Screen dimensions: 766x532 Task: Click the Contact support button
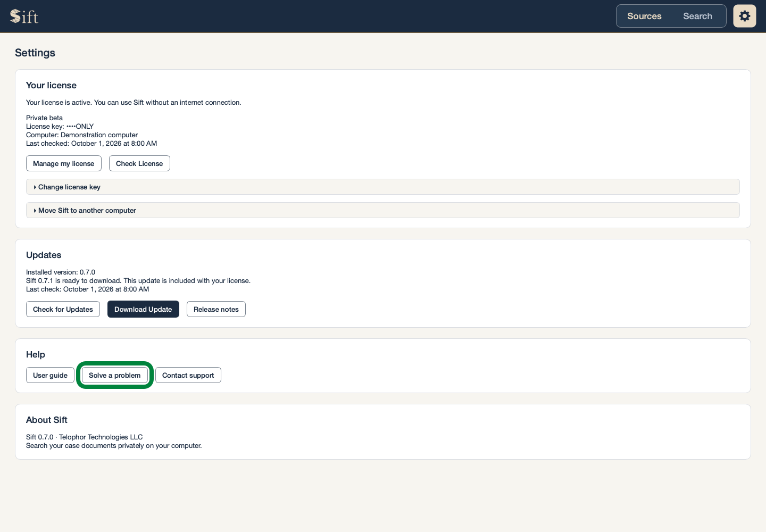click(x=188, y=375)
